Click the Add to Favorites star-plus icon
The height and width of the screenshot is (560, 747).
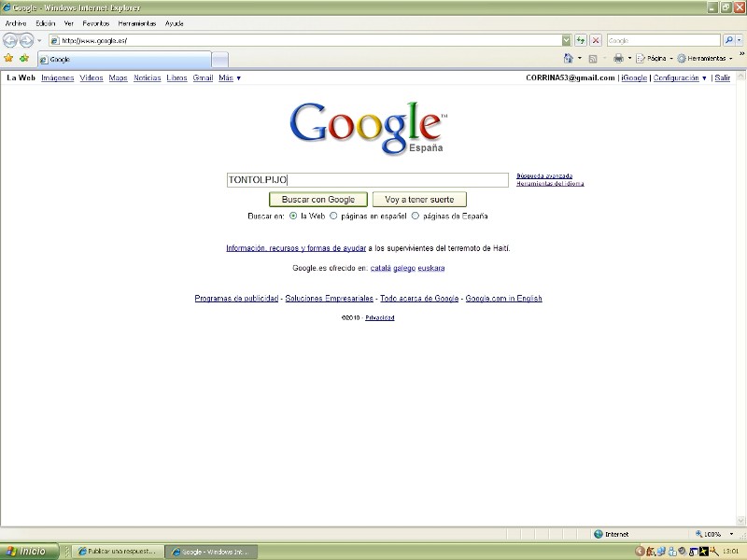click(24, 58)
